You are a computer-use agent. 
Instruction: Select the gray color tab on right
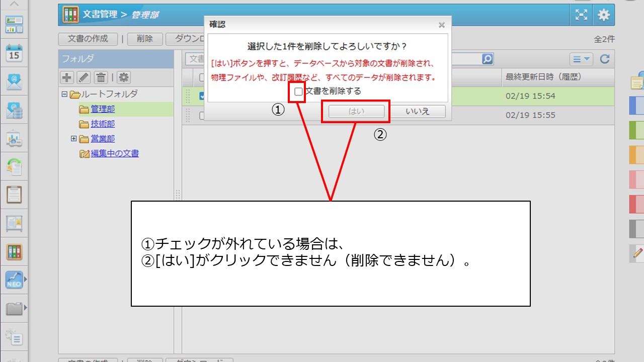(636, 229)
